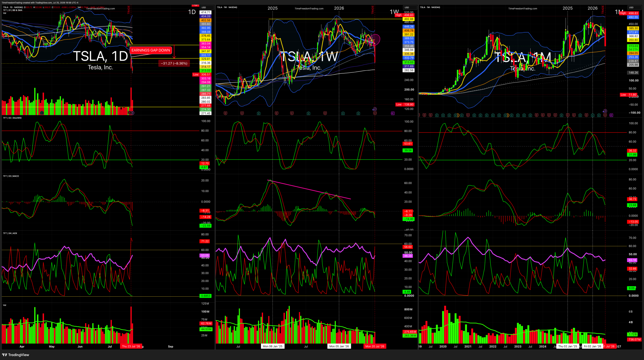This screenshot has height=360, width=644.
Task: Click the TFT | 01 | BB & SMA indicator legend
Action: tap(13, 10)
